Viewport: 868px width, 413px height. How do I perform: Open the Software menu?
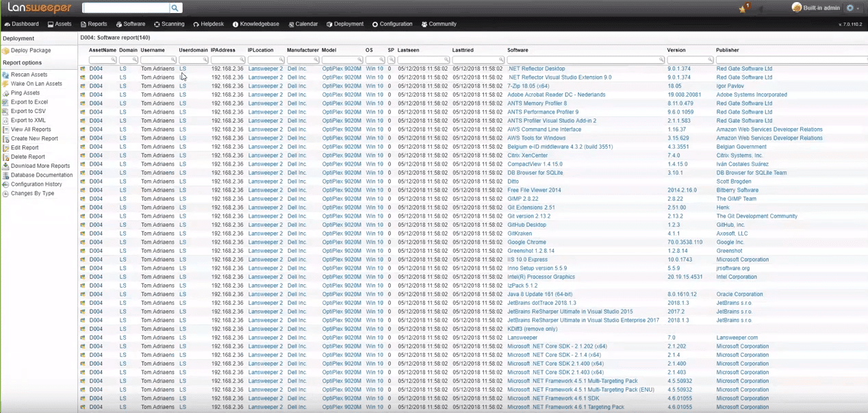(x=131, y=24)
